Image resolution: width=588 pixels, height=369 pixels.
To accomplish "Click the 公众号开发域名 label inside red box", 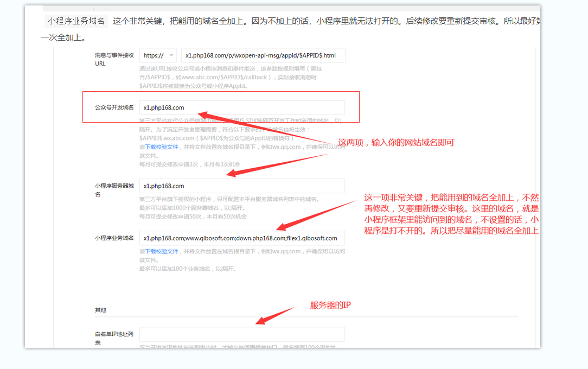I will [114, 107].
